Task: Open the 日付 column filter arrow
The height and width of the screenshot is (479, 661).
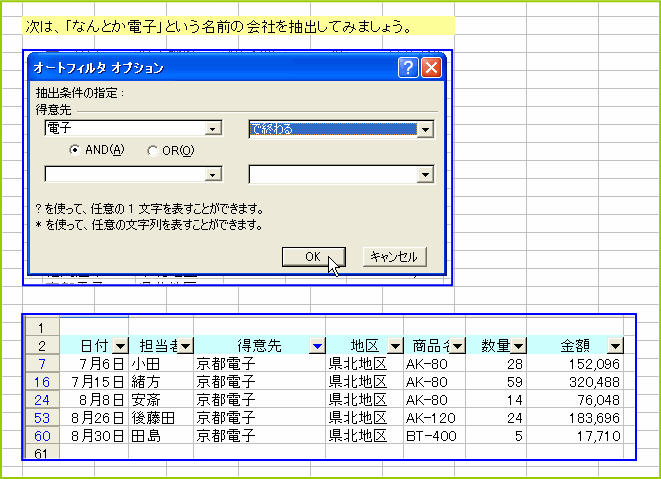Action: point(121,346)
